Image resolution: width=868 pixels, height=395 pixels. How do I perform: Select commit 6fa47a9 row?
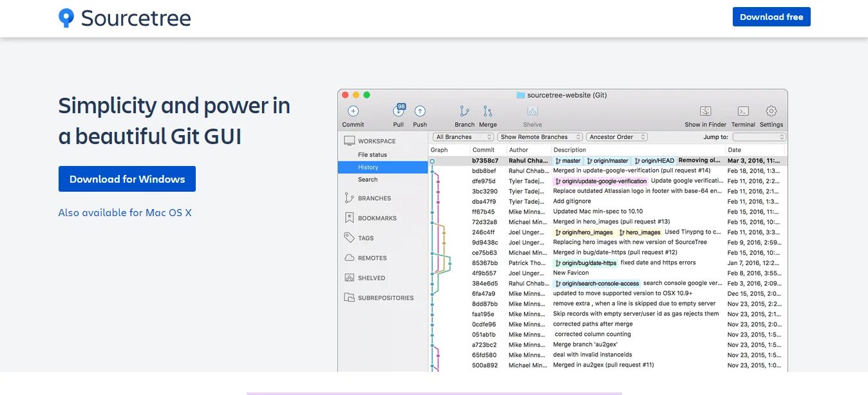[608, 293]
